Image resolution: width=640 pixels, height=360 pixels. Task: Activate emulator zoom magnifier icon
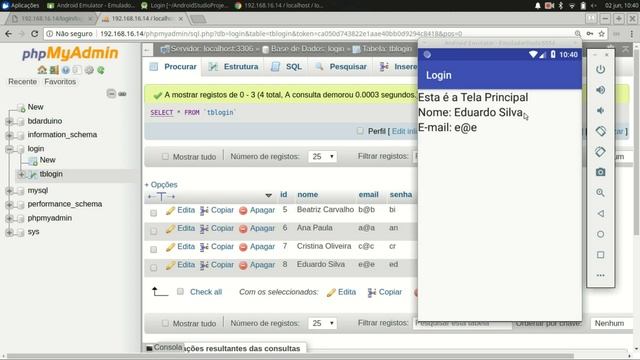pos(600,193)
